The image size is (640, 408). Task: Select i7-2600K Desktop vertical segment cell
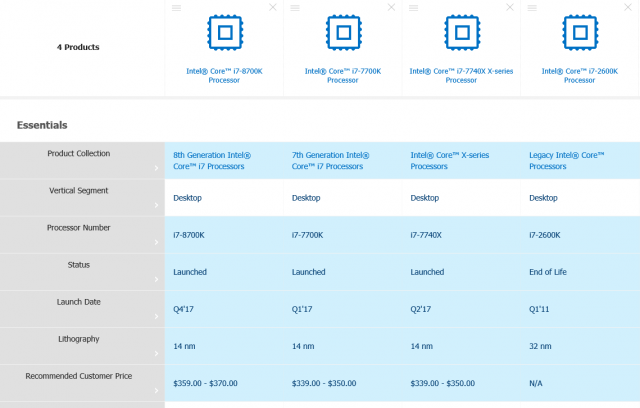click(580, 198)
